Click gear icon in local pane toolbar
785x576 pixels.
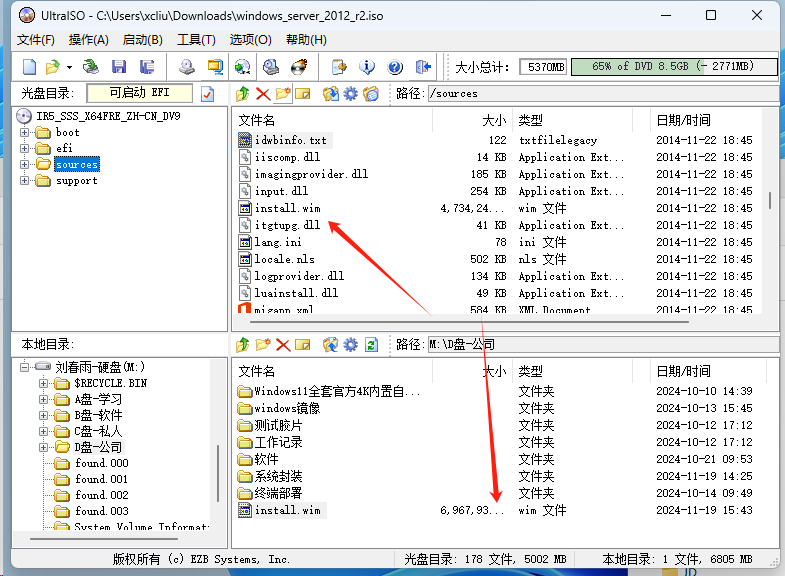pos(350,345)
